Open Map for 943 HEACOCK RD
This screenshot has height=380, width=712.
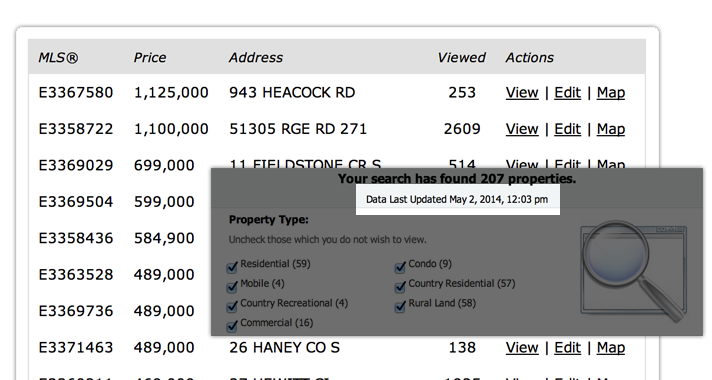tap(611, 93)
